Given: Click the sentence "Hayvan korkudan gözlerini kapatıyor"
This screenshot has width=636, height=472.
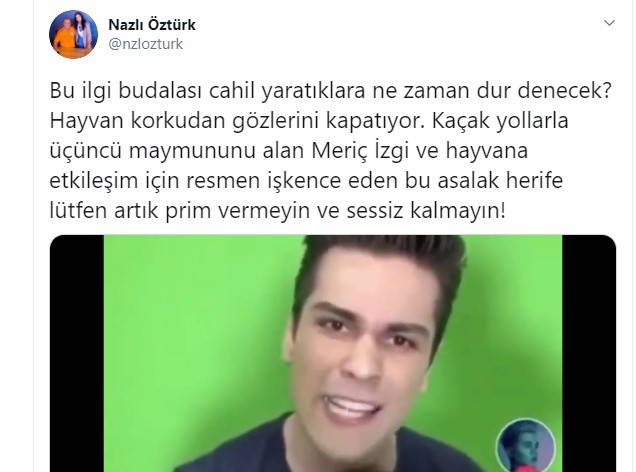Looking at the screenshot, I should click(x=237, y=121).
